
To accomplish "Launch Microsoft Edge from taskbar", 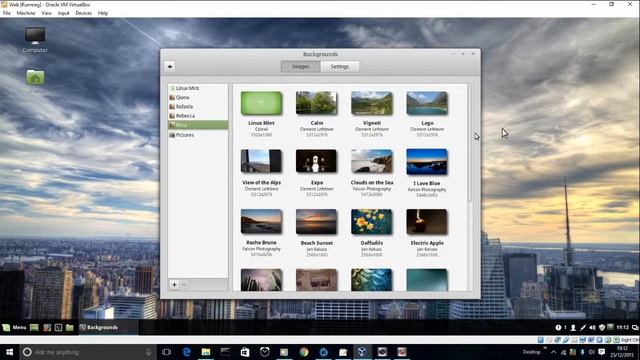I will pyautogui.click(x=187, y=352).
